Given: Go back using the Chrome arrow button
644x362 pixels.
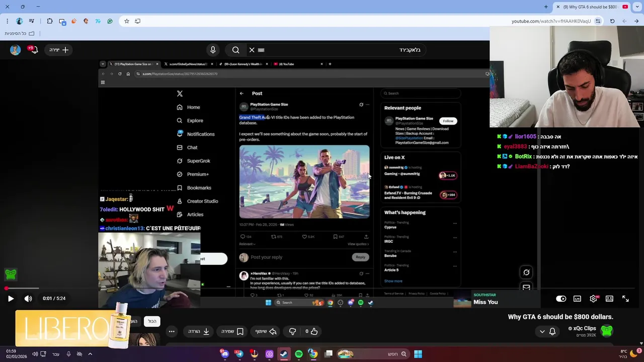Looking at the screenshot, I should (x=636, y=21).
